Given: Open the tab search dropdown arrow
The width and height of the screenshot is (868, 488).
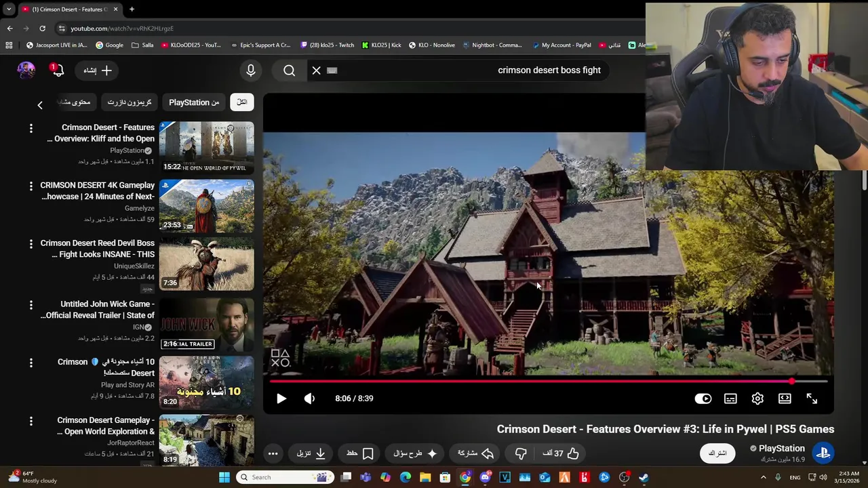Looking at the screenshot, I should click(x=8, y=9).
